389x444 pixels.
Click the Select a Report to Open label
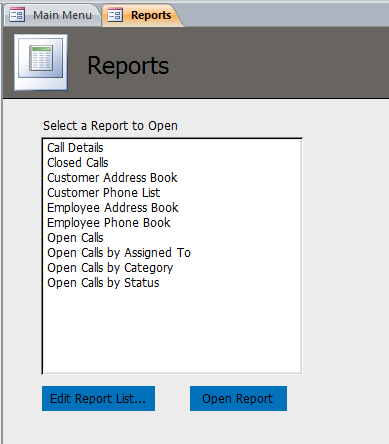[x=110, y=126]
